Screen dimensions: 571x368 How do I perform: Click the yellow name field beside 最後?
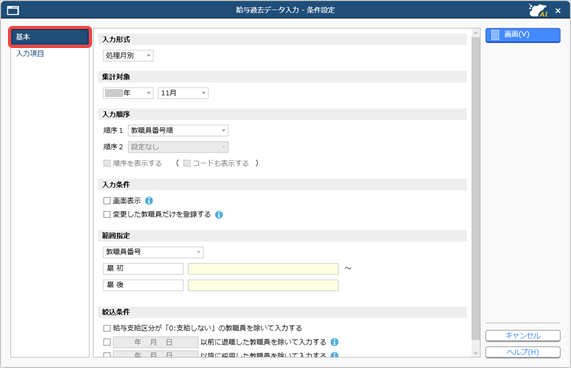(x=263, y=285)
